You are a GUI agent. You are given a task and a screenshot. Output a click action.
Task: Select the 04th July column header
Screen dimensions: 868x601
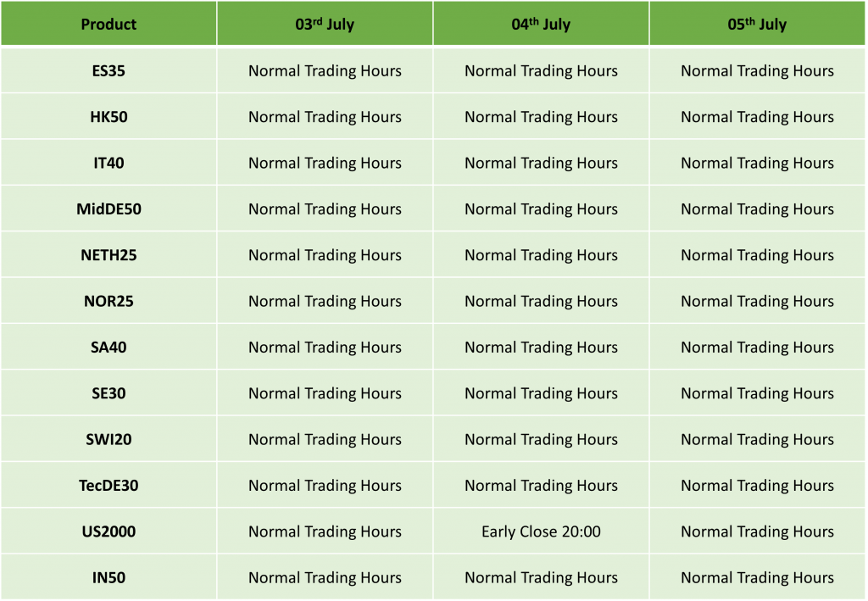(541, 24)
